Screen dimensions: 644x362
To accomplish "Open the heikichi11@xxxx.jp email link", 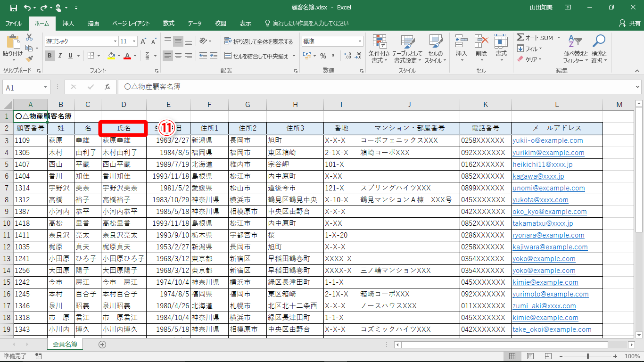I will [x=543, y=165].
